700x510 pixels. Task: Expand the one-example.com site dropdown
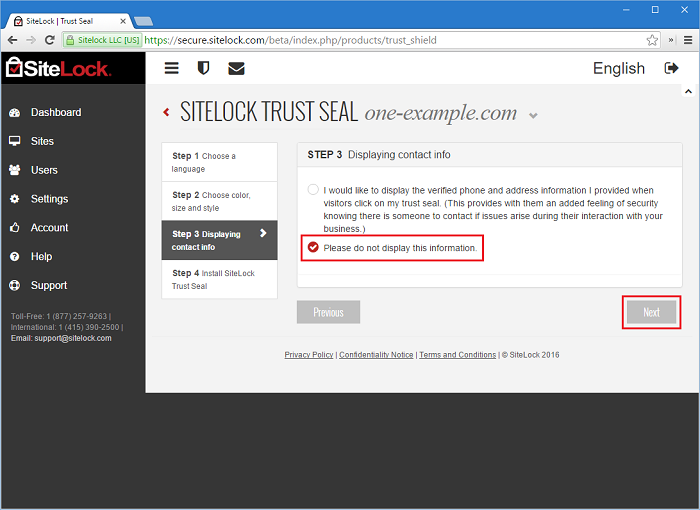(533, 116)
